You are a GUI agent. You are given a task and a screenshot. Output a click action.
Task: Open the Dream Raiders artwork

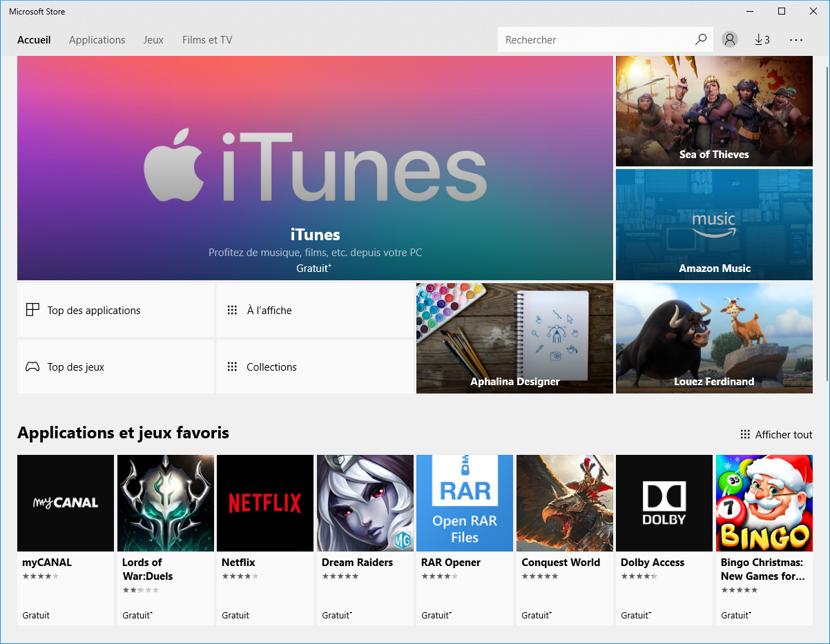point(365,503)
